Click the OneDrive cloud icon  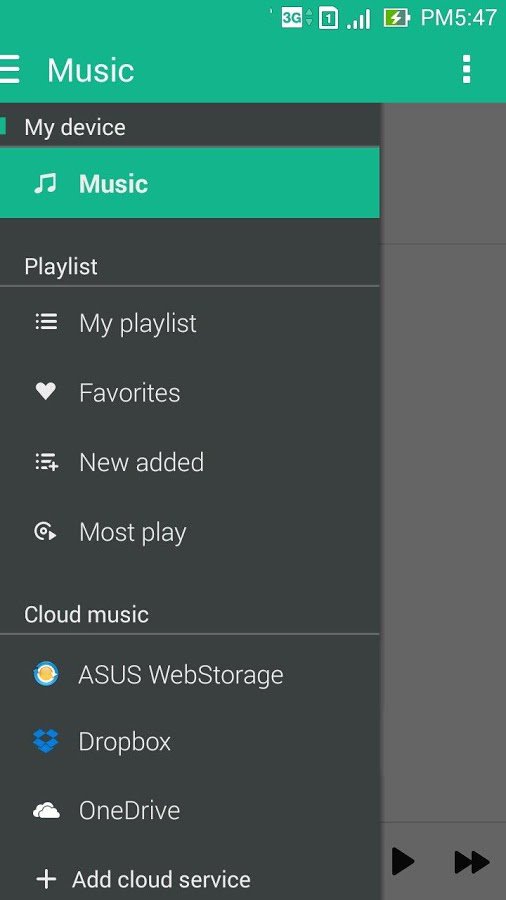pos(46,811)
